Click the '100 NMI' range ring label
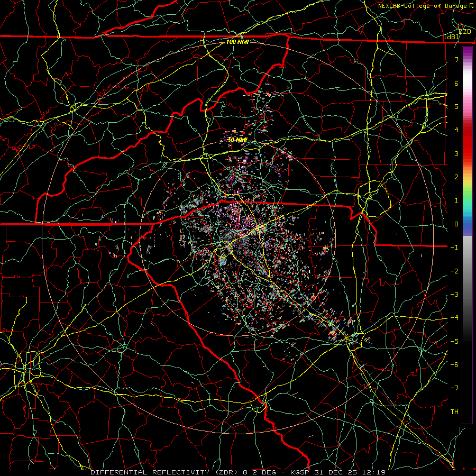 click(x=237, y=42)
